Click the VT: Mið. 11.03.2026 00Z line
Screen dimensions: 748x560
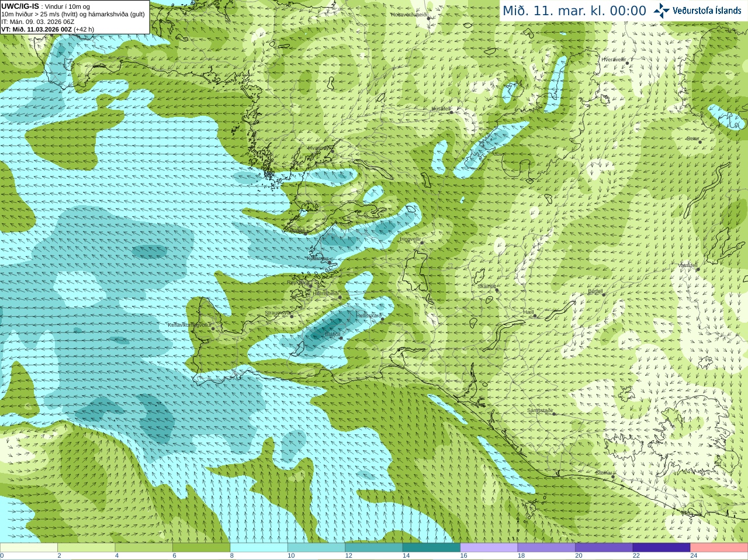pos(47,29)
